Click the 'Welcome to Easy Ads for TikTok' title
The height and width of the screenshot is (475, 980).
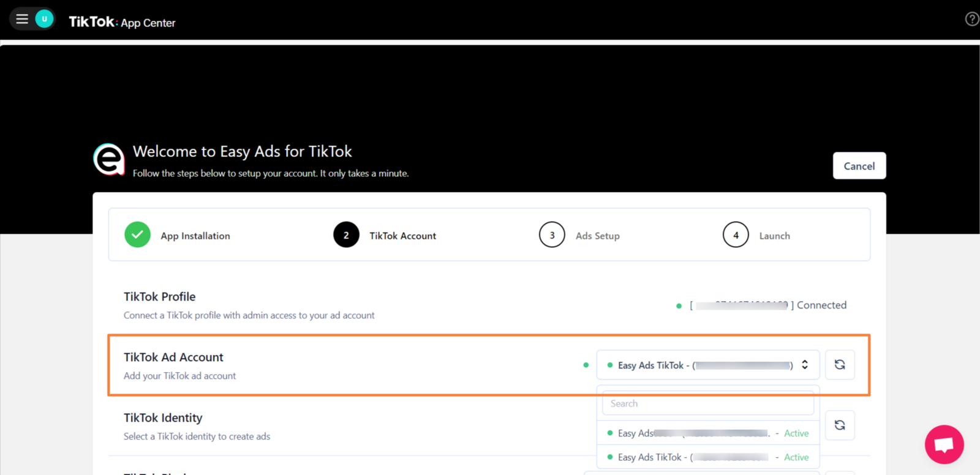point(243,151)
